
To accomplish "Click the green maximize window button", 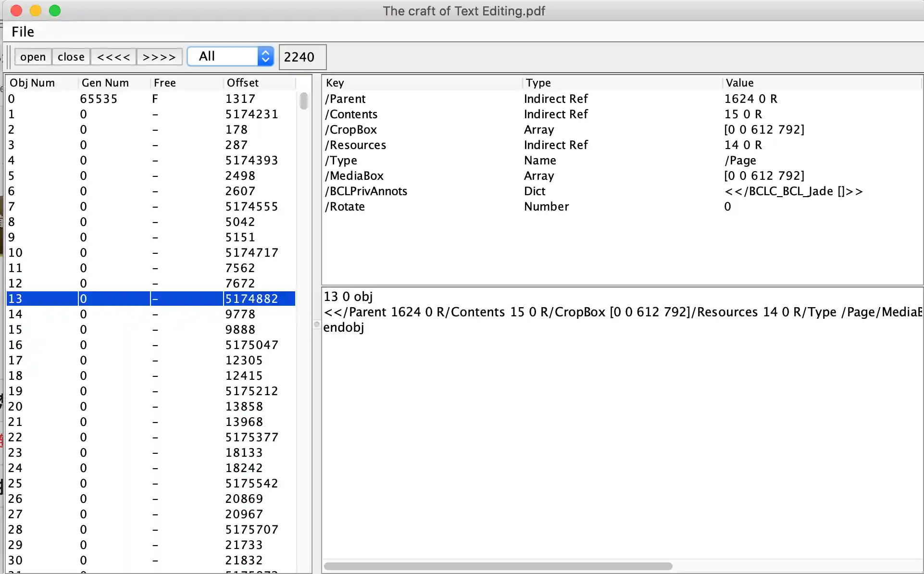I will point(55,11).
